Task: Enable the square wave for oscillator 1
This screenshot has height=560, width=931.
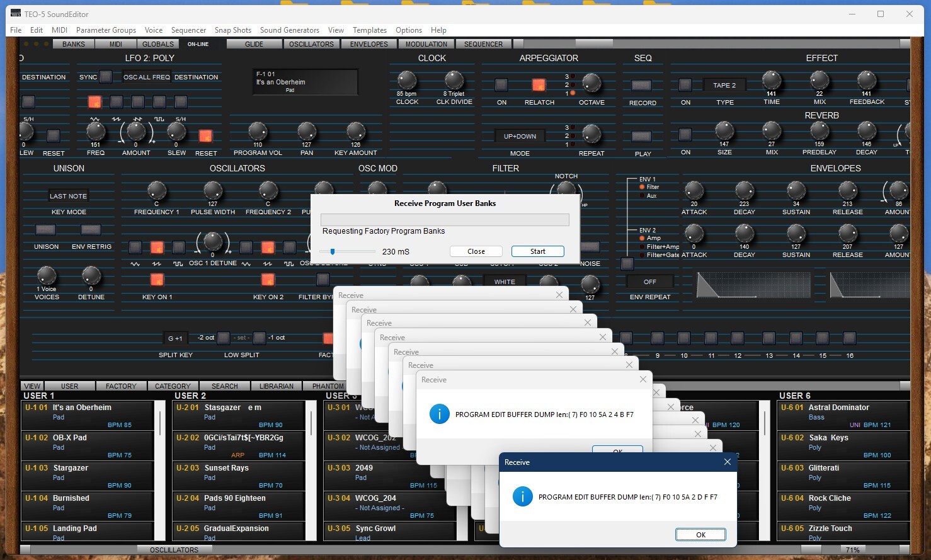Action: 178,247
